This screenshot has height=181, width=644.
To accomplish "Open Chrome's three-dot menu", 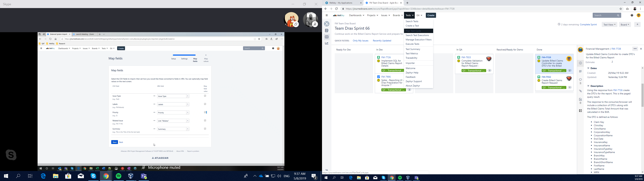I will (640, 9).
